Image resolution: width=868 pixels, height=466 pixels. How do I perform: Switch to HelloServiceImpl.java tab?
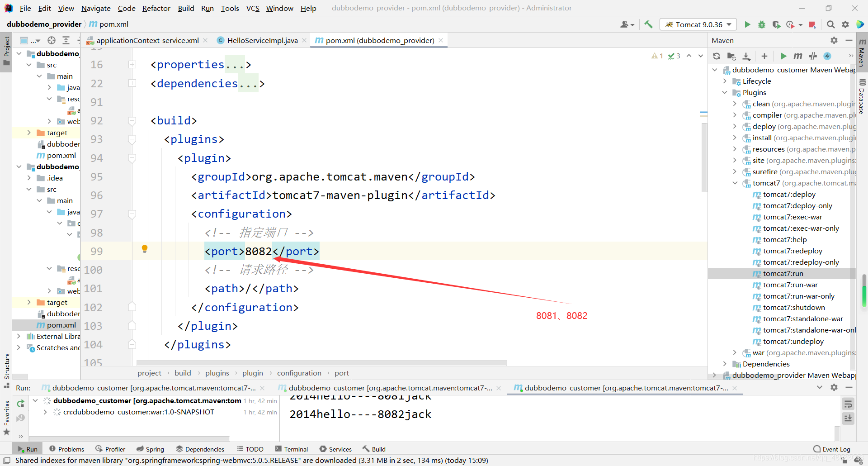click(262, 40)
